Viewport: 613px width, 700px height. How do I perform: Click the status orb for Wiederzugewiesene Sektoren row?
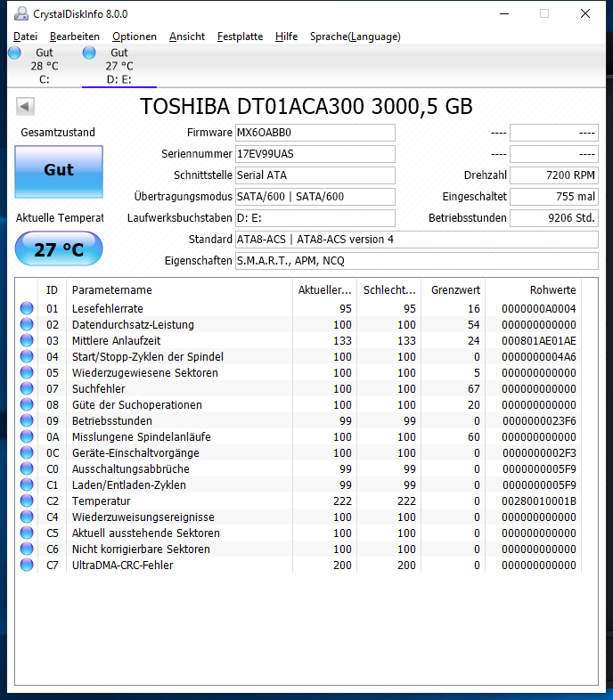point(27,373)
